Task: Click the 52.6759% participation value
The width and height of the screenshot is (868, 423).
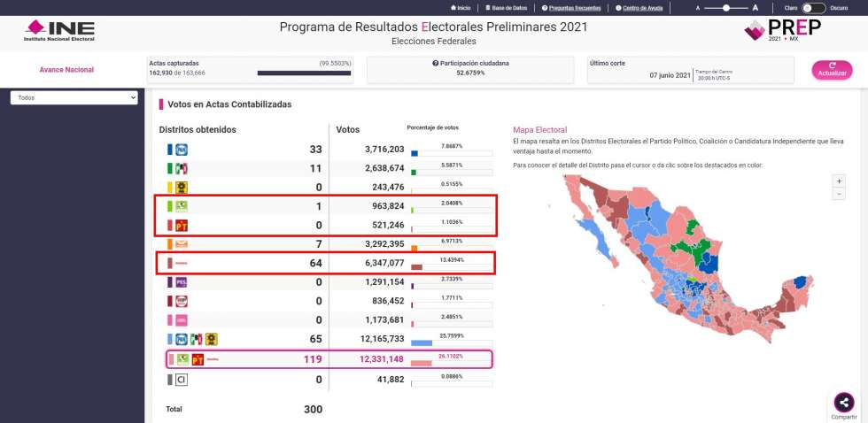Action: 470,73
